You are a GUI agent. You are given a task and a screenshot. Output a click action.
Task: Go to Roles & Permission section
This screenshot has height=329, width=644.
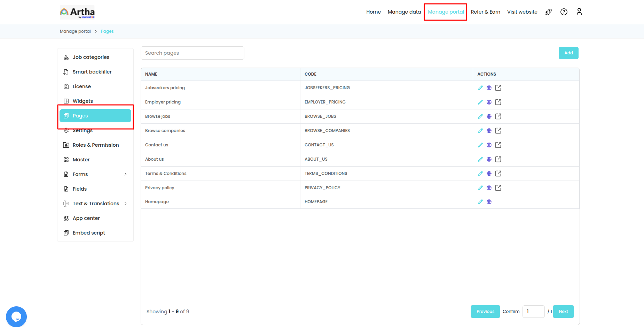[x=95, y=145]
